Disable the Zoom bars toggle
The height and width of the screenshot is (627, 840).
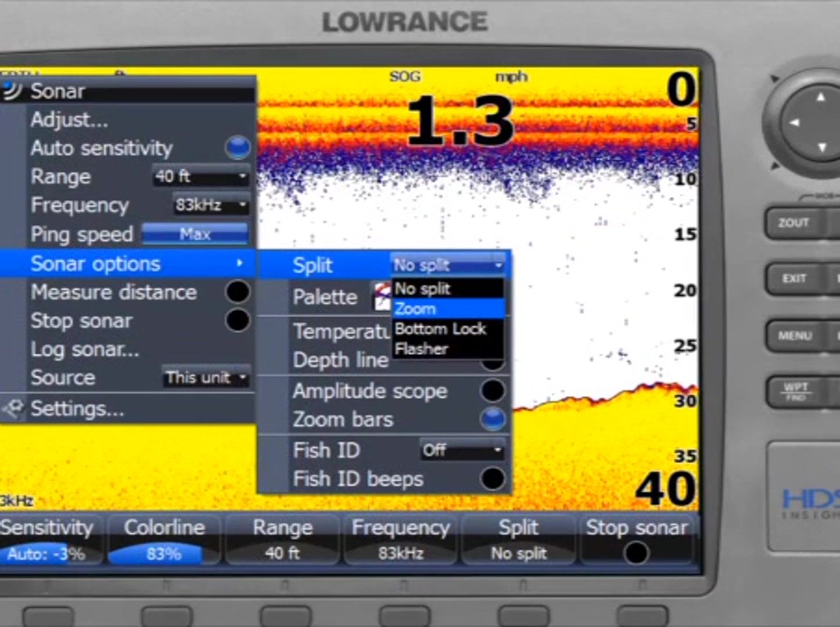(x=493, y=419)
